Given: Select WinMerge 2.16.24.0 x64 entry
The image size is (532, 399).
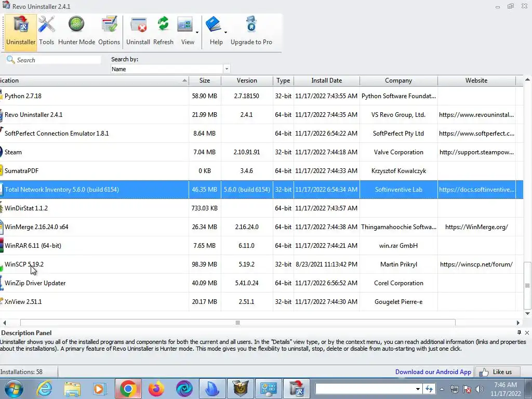Looking at the screenshot, I should tap(261, 227).
